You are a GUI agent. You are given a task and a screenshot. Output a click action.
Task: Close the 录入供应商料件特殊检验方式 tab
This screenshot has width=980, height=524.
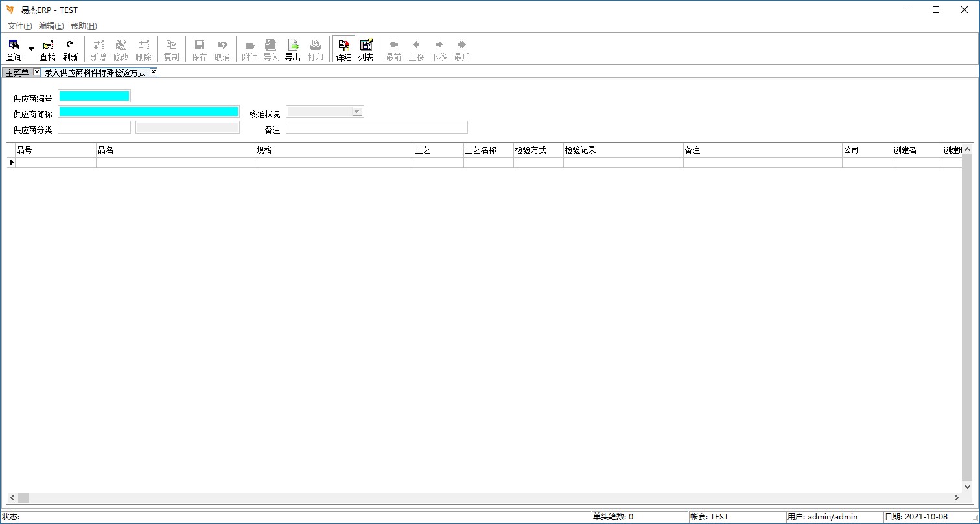click(x=154, y=72)
